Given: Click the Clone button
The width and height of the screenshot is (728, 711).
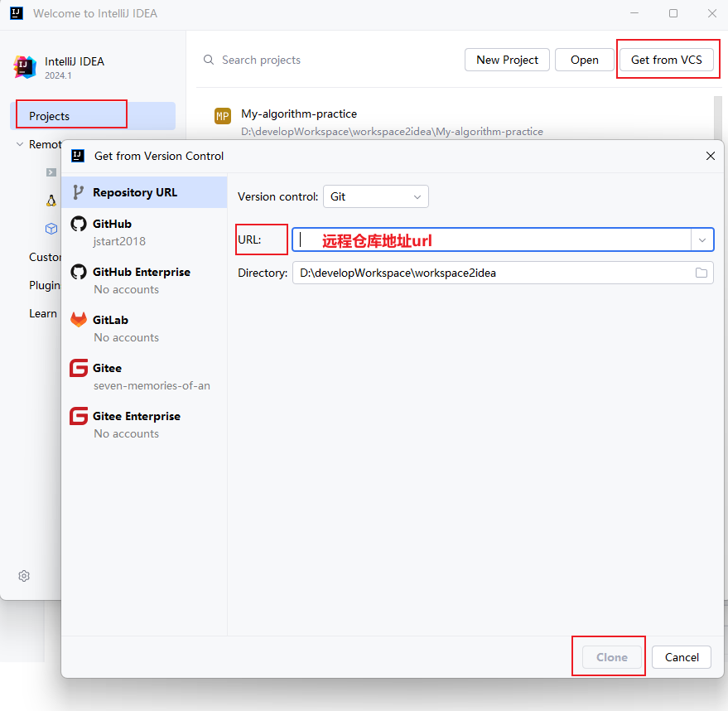Looking at the screenshot, I should click(611, 657).
